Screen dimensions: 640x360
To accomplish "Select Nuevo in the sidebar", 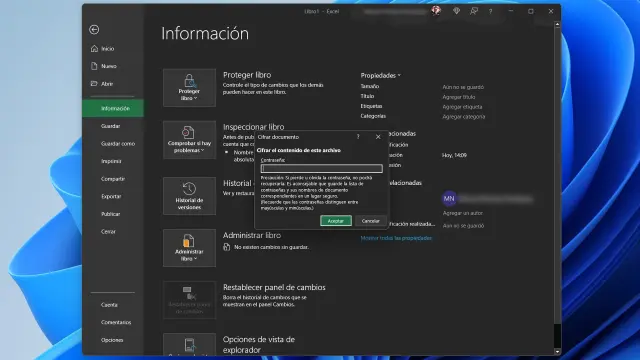I will tap(109, 66).
